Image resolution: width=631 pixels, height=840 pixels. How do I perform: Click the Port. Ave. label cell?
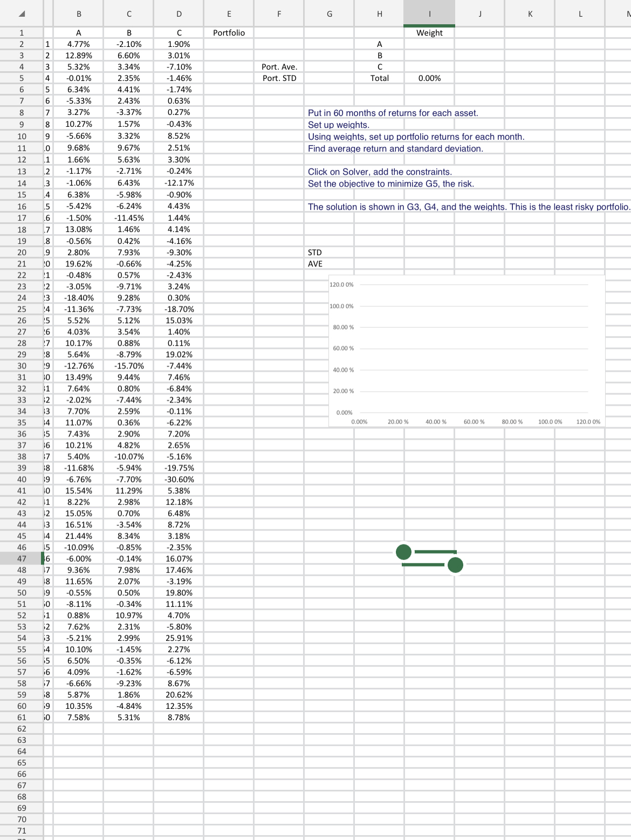[278, 67]
